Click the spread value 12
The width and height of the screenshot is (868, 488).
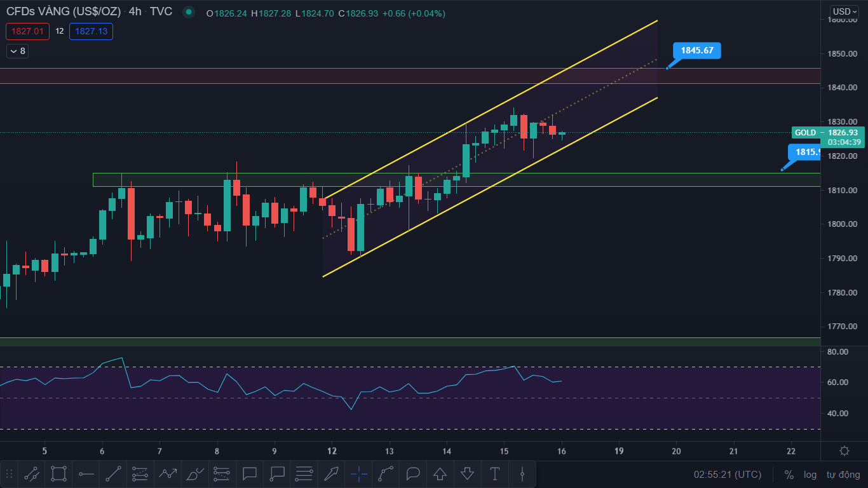click(x=59, y=31)
